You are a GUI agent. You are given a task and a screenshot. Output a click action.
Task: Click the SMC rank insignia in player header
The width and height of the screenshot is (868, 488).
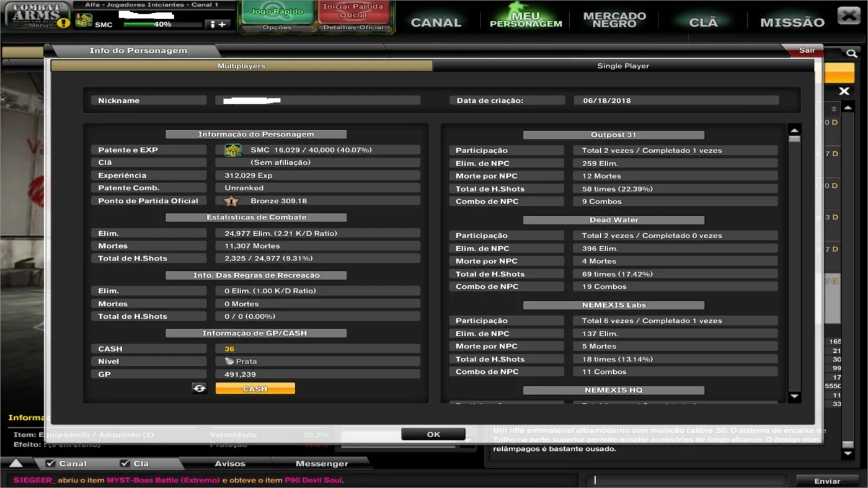[x=84, y=20]
